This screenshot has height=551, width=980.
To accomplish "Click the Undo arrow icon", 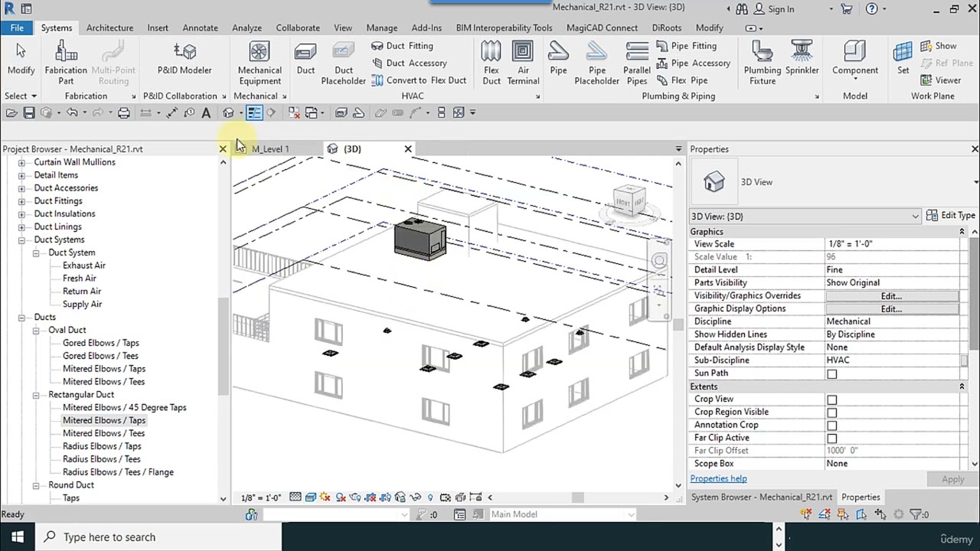I will (72, 112).
